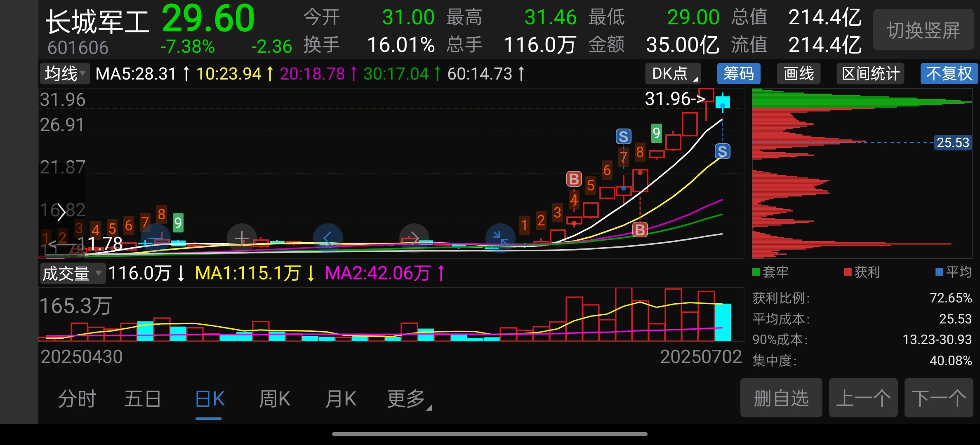This screenshot has height=445, width=980.
Task: Tap the change percent -7.38%
Action: point(188,47)
